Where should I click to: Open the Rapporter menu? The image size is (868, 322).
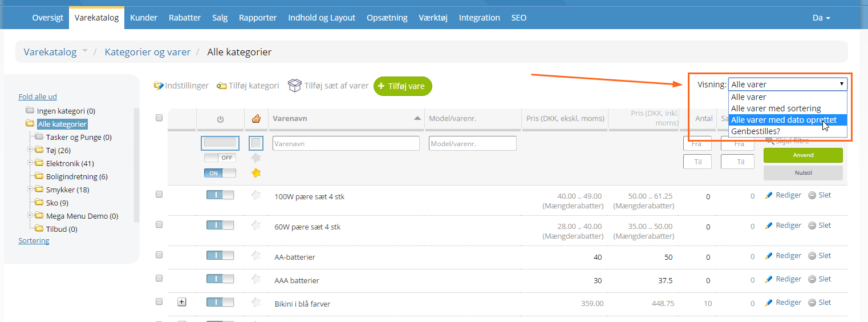pos(258,18)
